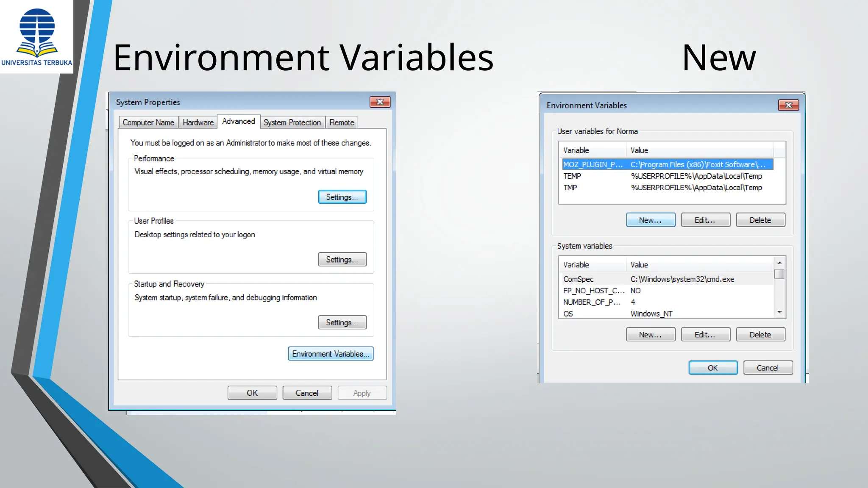Select the TMP user variable row
This screenshot has width=868, height=488.
point(668,187)
